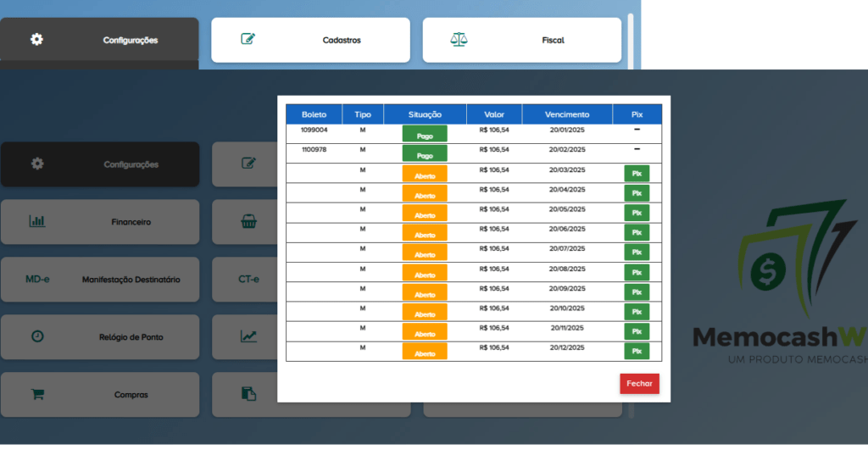Open the Fiscal menu tile
Viewport: 868px width, 455px height.
(522, 40)
